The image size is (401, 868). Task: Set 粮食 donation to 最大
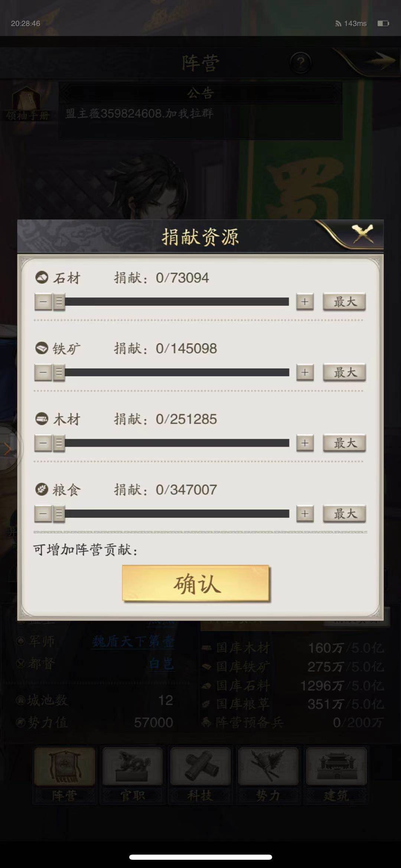pyautogui.click(x=344, y=514)
